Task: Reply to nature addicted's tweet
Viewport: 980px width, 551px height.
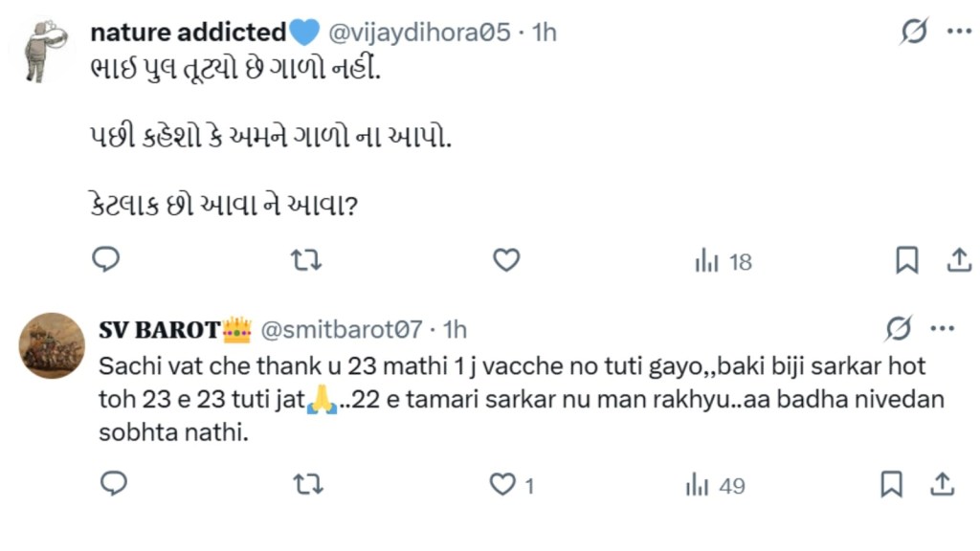Action: click(x=106, y=260)
